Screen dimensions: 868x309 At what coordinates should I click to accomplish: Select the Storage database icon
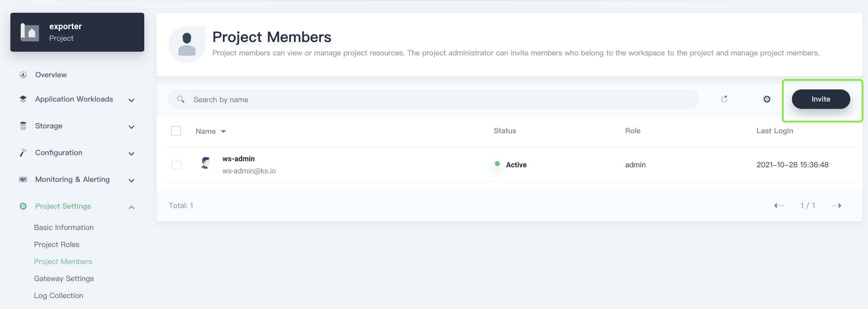[x=23, y=126]
